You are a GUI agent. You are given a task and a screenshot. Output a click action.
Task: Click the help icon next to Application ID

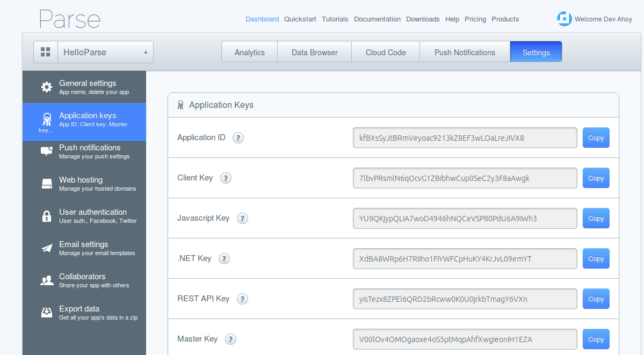click(238, 137)
